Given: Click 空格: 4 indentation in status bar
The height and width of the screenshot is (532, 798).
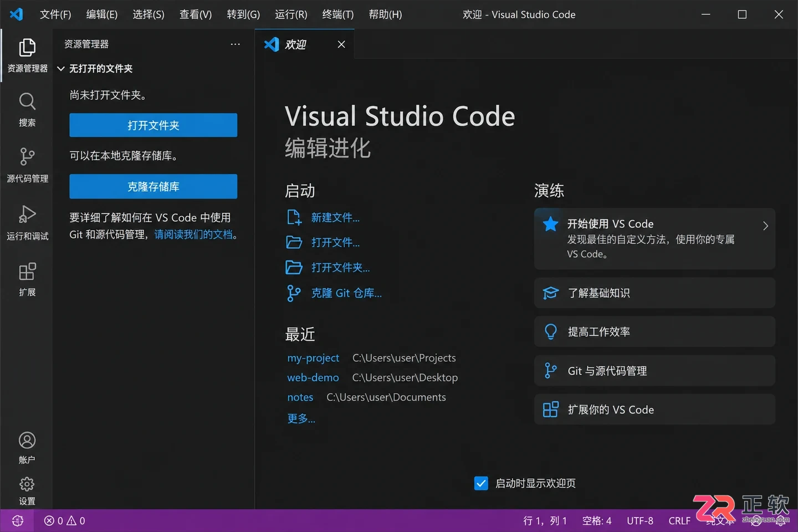Looking at the screenshot, I should (x=597, y=521).
